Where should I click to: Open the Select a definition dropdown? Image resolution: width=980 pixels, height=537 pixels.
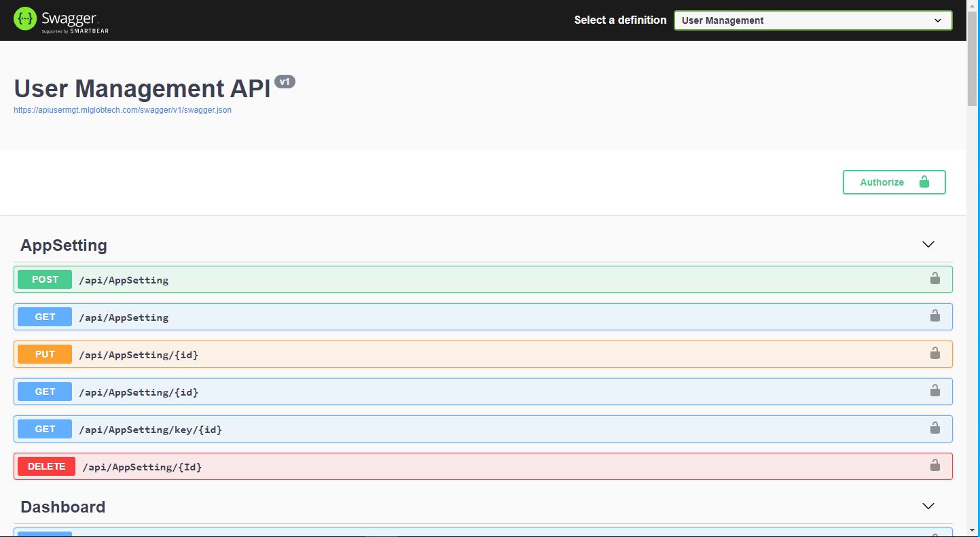[x=812, y=20]
